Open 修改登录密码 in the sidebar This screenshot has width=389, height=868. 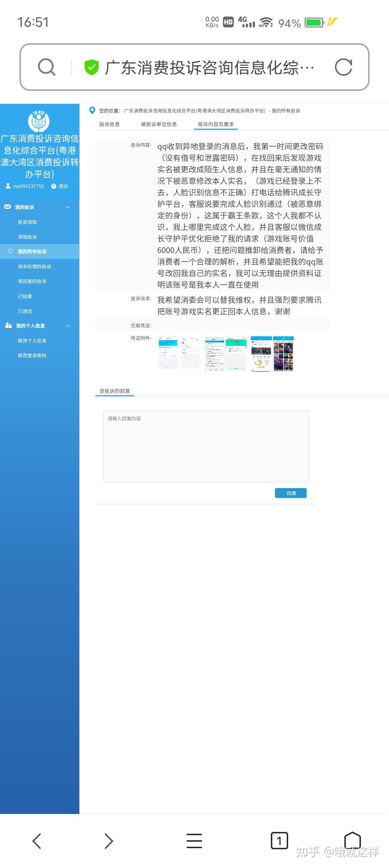pyautogui.click(x=32, y=355)
